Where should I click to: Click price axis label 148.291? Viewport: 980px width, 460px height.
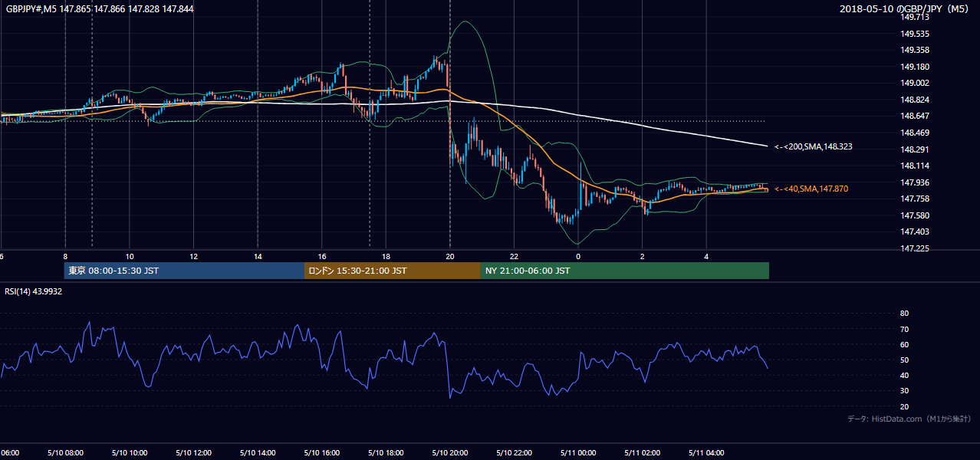click(x=914, y=149)
